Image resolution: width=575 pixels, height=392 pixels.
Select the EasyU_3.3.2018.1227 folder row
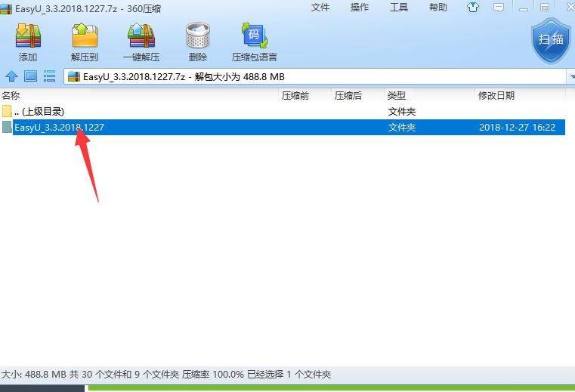pyautogui.click(x=283, y=127)
